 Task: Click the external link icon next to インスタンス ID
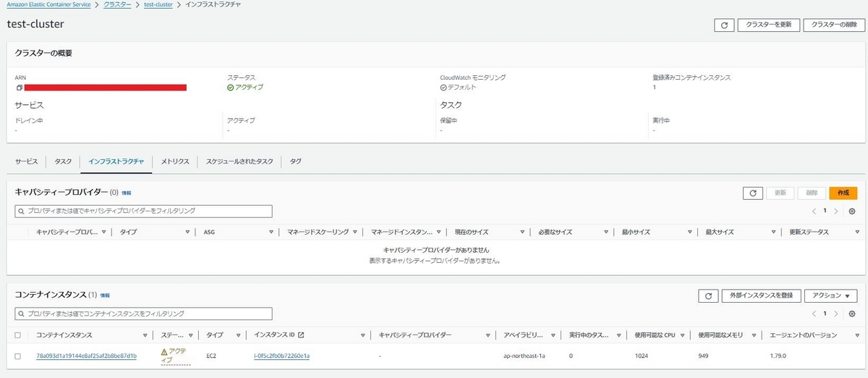301,335
